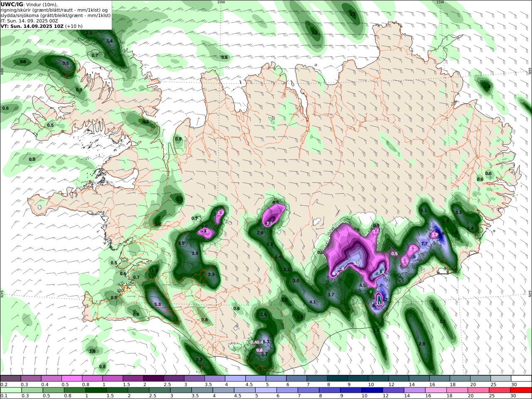The height and width of the screenshot is (399, 532).
Task: Click the '(+10 h)' forecast offset
Action: (74, 26)
